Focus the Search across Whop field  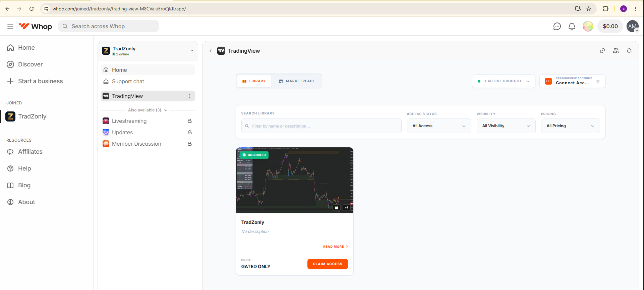pos(109,26)
